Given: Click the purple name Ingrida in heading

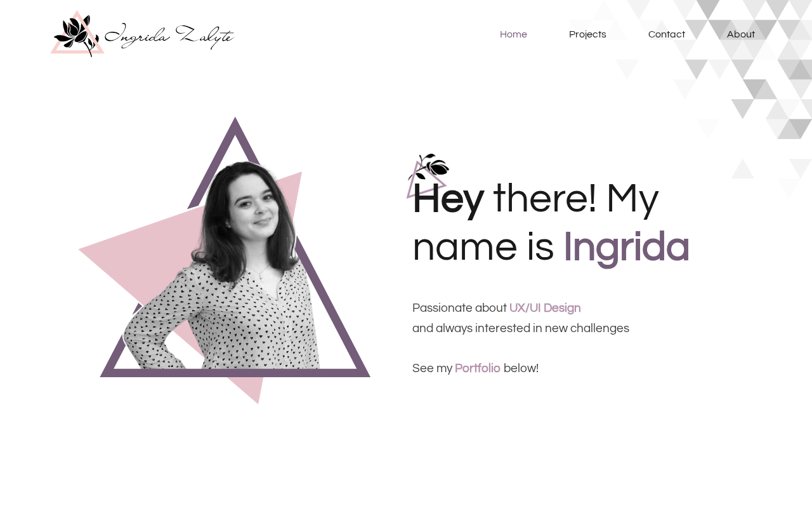Looking at the screenshot, I should [626, 247].
